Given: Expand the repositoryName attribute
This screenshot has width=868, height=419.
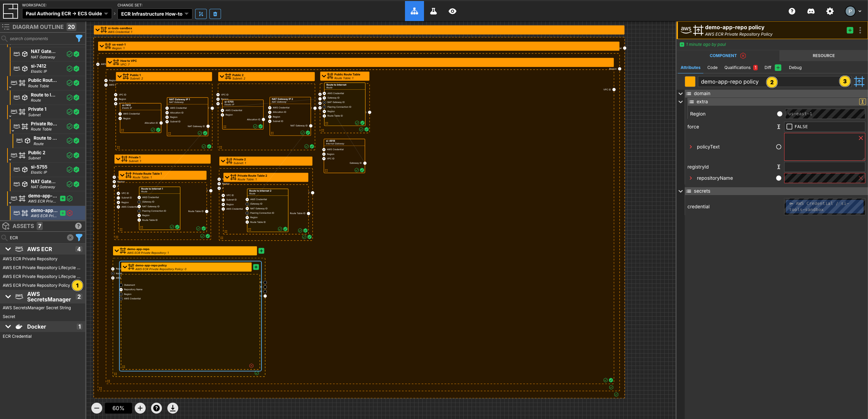Looking at the screenshot, I should [690, 178].
